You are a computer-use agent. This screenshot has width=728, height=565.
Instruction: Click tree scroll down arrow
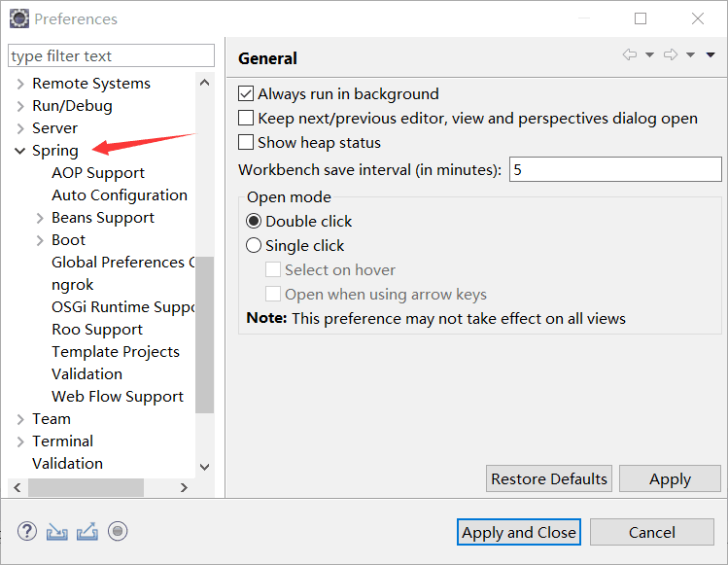pyautogui.click(x=204, y=467)
